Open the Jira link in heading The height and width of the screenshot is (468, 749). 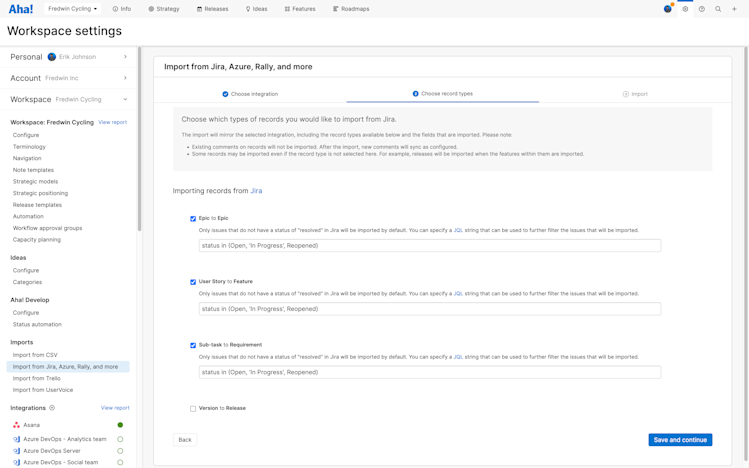click(x=257, y=191)
